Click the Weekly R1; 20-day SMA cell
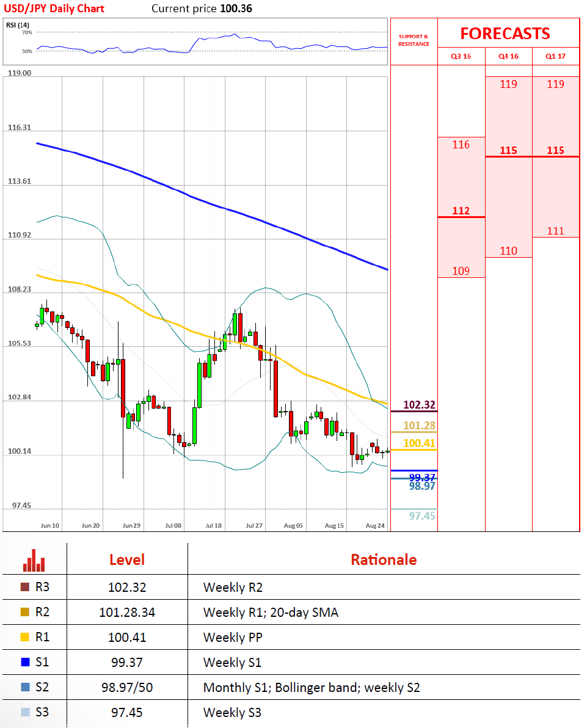Viewport: 587px width, 728px height. (271, 613)
